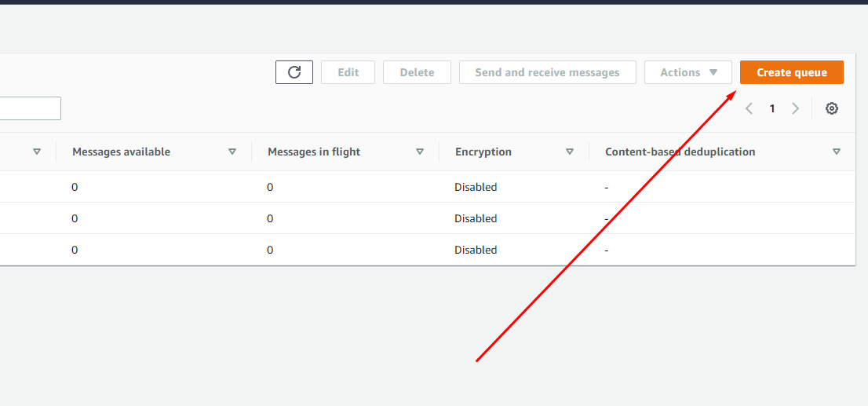This screenshot has width=868, height=406.
Task: Click the Messages available column header
Action: (121, 152)
